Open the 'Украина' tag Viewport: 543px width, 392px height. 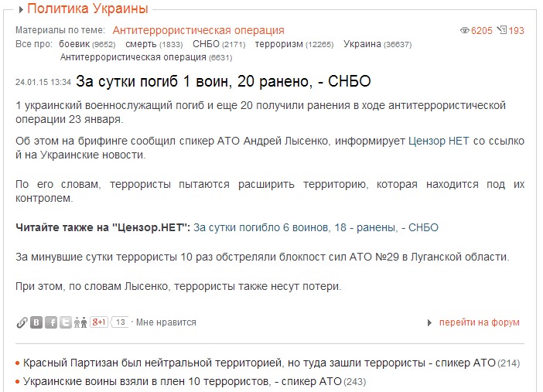tap(362, 44)
